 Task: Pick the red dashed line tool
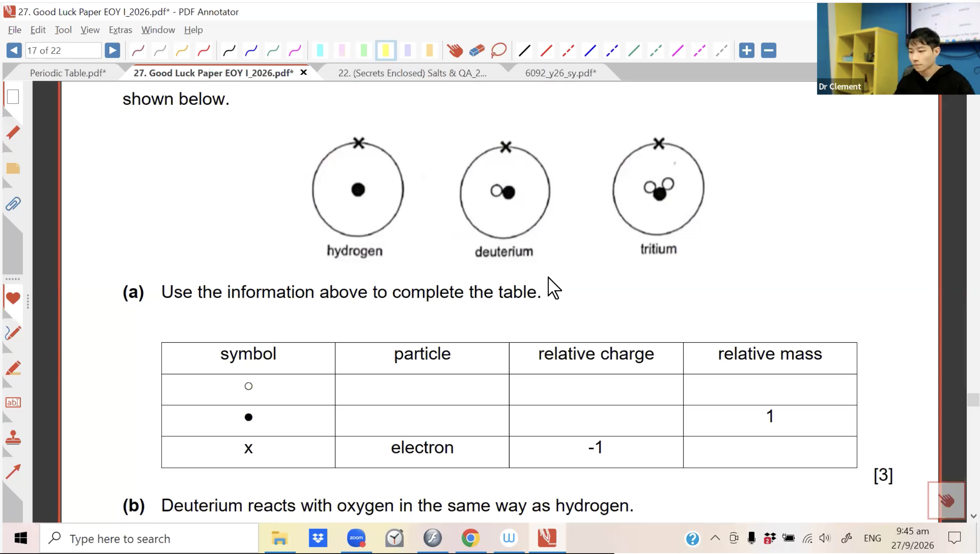point(568,51)
